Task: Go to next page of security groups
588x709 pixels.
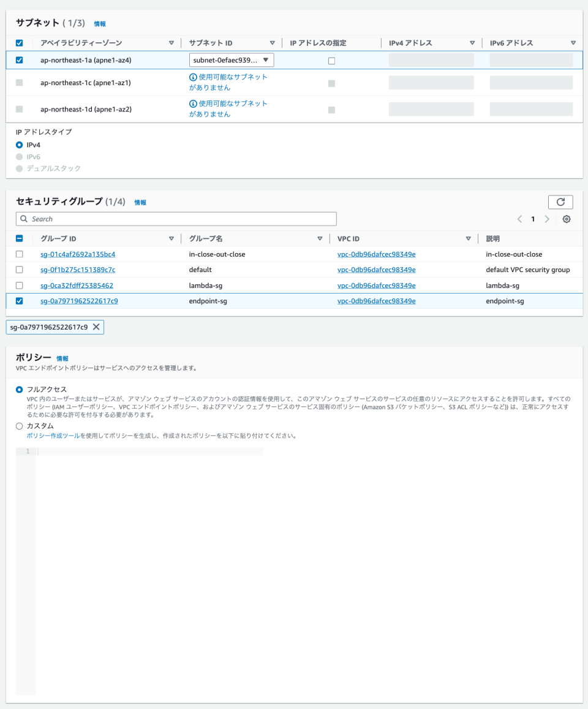Action: (547, 219)
